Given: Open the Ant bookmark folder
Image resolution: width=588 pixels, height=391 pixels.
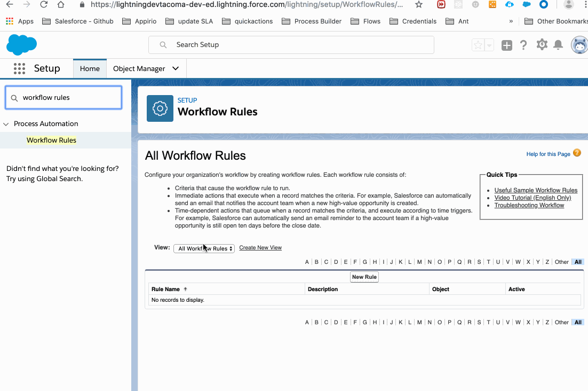Looking at the screenshot, I should (x=457, y=21).
